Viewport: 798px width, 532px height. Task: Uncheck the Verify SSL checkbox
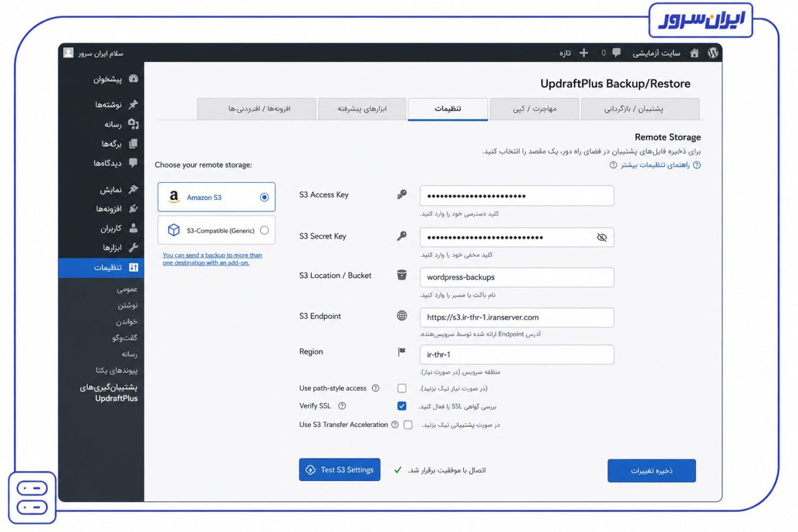pos(402,406)
